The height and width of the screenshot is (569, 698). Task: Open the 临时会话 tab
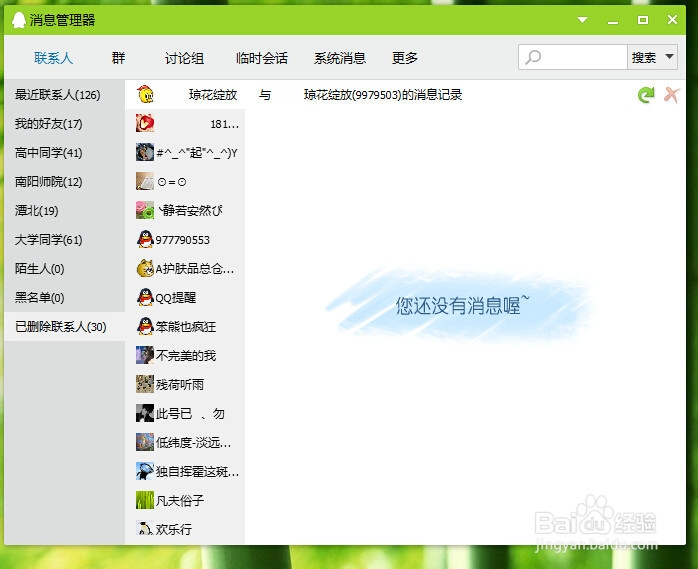[262, 58]
